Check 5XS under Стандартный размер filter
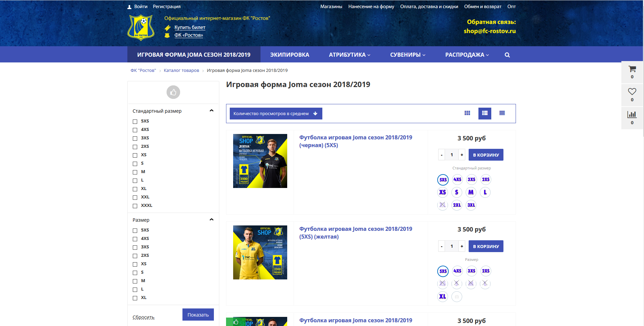644x326 pixels. 135,121
